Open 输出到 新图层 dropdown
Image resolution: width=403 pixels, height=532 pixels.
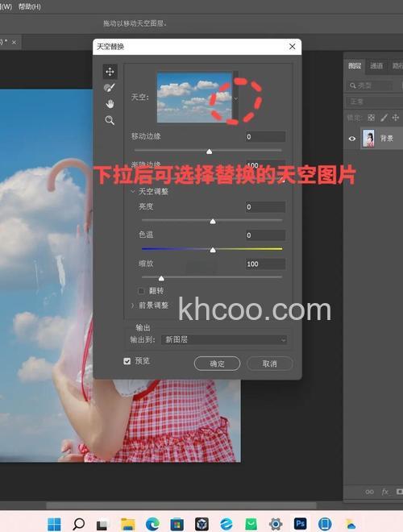click(224, 339)
